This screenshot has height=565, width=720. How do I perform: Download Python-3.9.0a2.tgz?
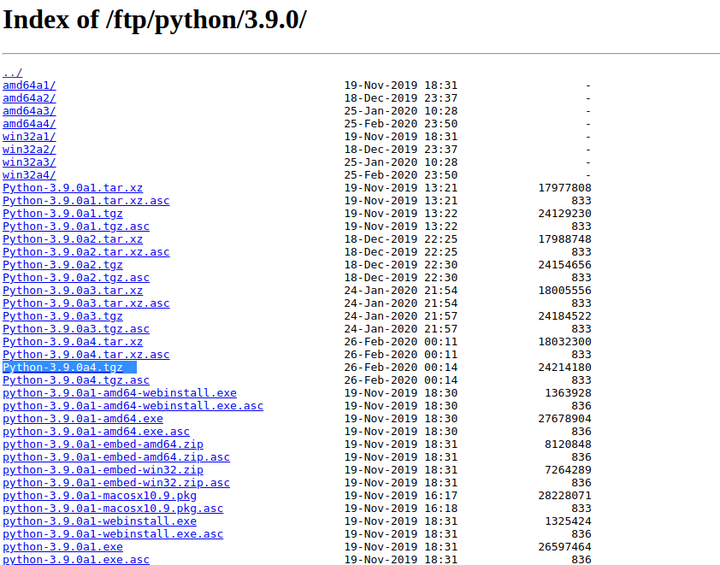tap(62, 265)
